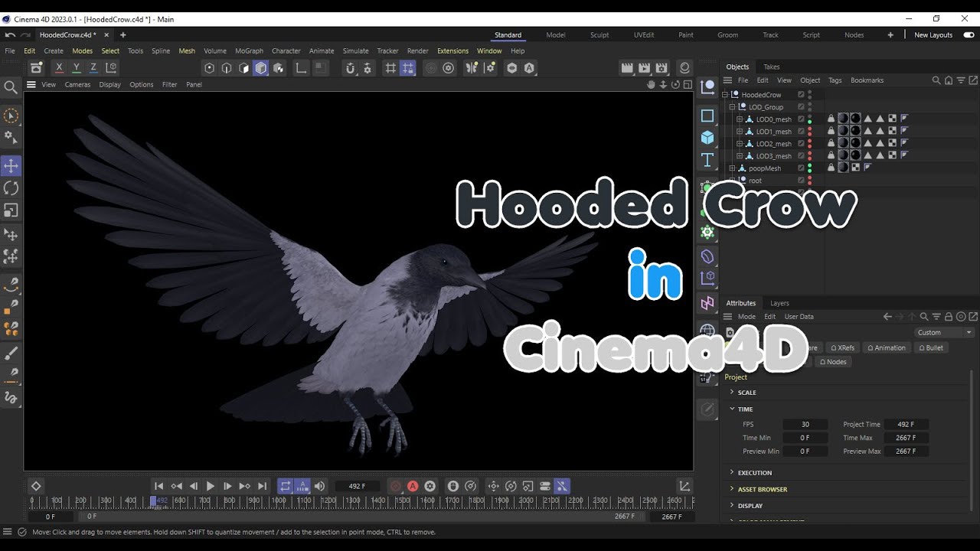
Task: Go to end of animation
Action: click(262, 486)
